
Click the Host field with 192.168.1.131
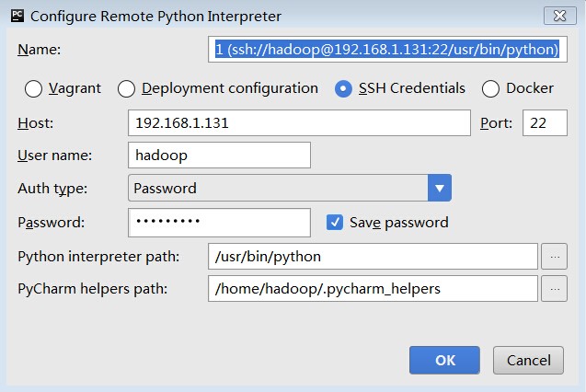pos(299,123)
